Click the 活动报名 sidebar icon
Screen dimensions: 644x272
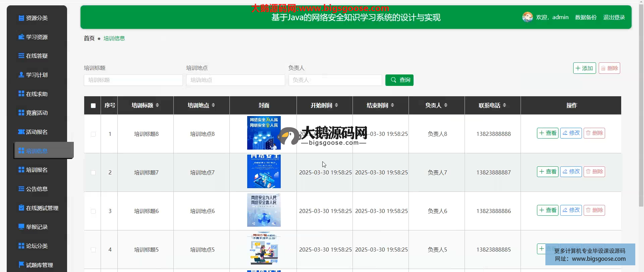tap(21, 132)
